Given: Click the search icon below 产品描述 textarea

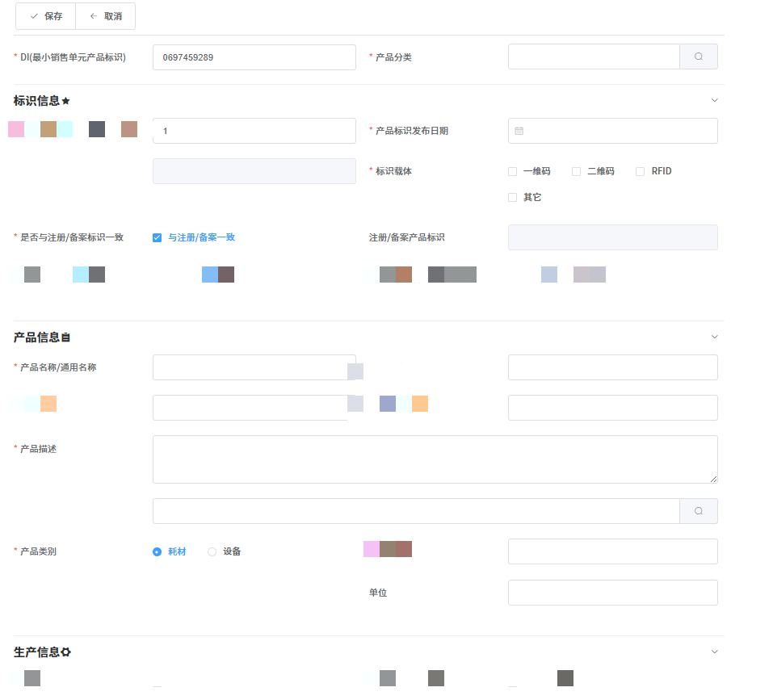Looking at the screenshot, I should tap(699, 511).
